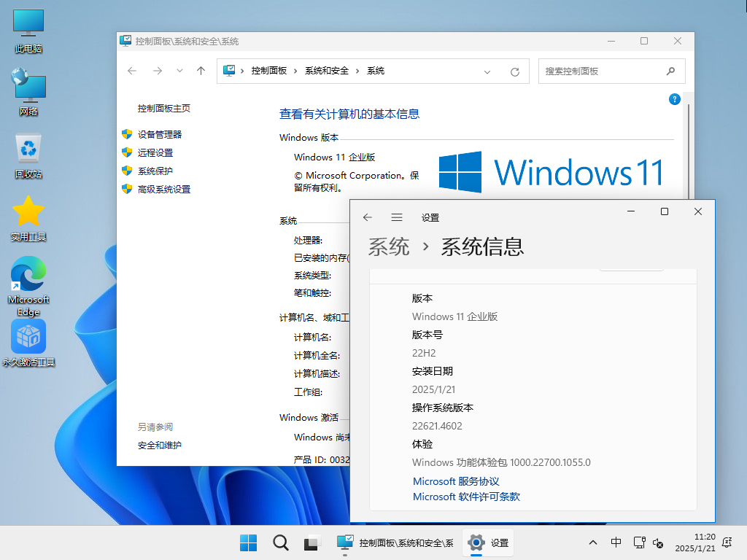
Task: Select version value 22H2
Action: (424, 353)
